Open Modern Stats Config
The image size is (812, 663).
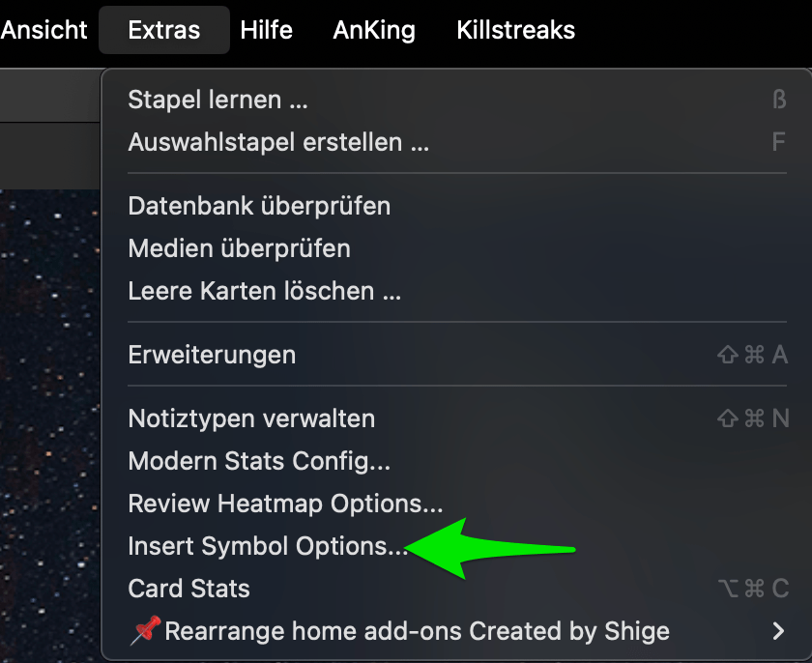pyautogui.click(x=259, y=461)
